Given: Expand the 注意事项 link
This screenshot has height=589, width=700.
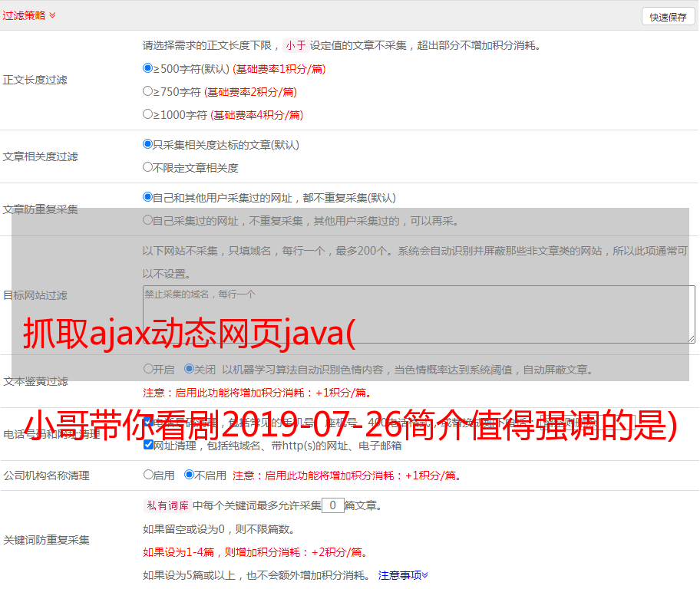Looking at the screenshot, I should (x=403, y=576).
